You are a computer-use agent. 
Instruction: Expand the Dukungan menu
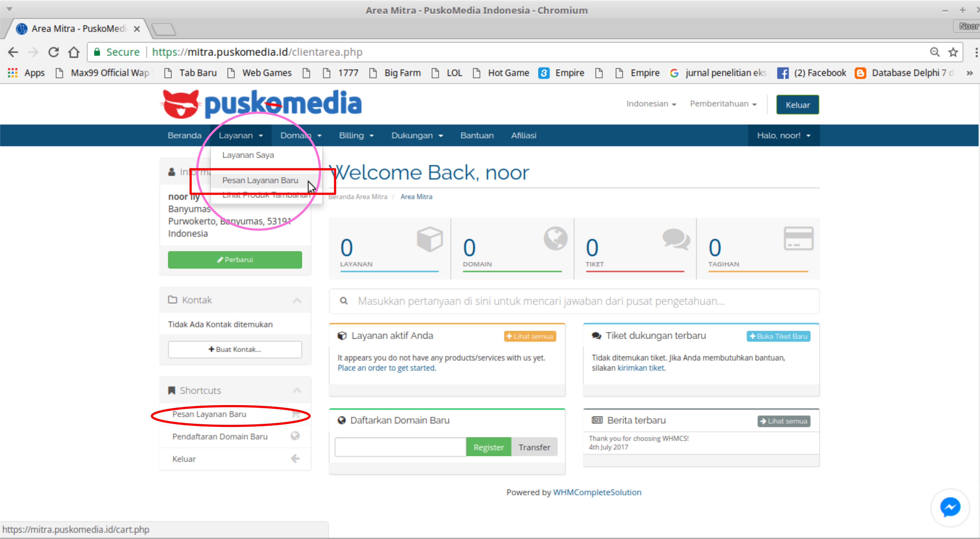coord(417,135)
